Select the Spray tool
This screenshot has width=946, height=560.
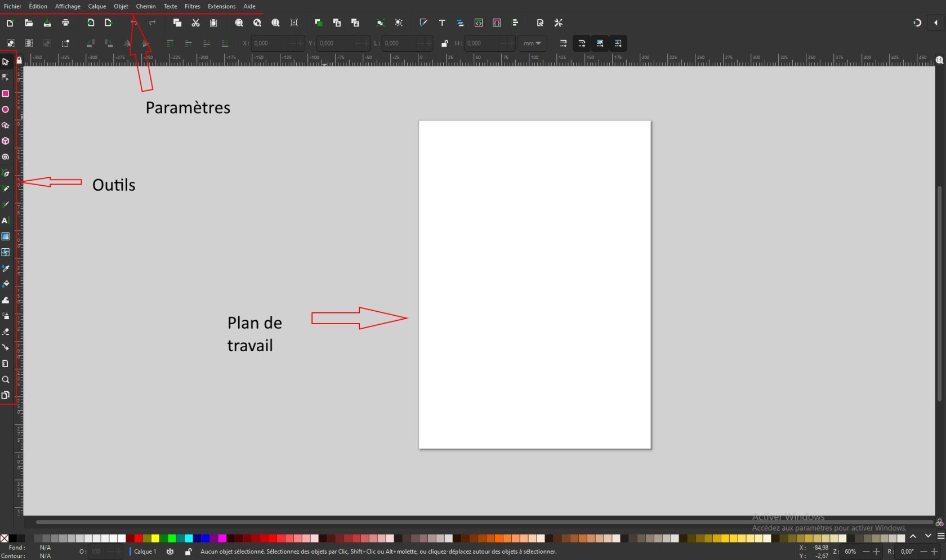click(x=6, y=316)
